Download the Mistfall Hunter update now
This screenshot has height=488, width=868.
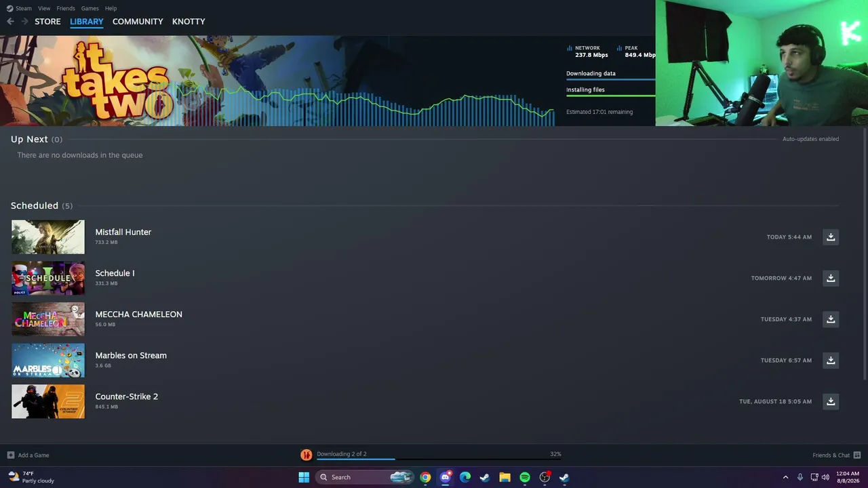pyautogui.click(x=831, y=237)
